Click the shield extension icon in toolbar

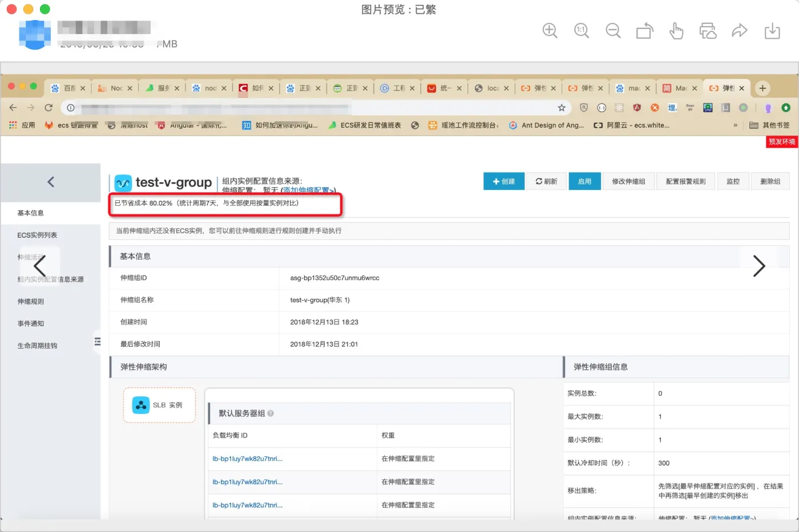coord(583,107)
